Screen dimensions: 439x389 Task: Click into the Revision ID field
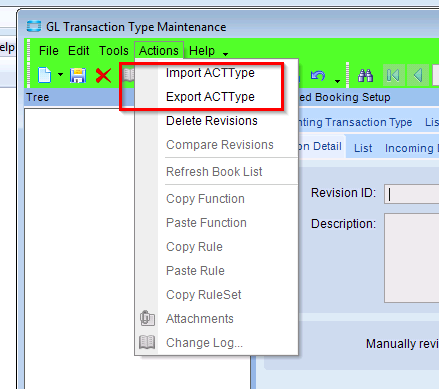click(411, 194)
